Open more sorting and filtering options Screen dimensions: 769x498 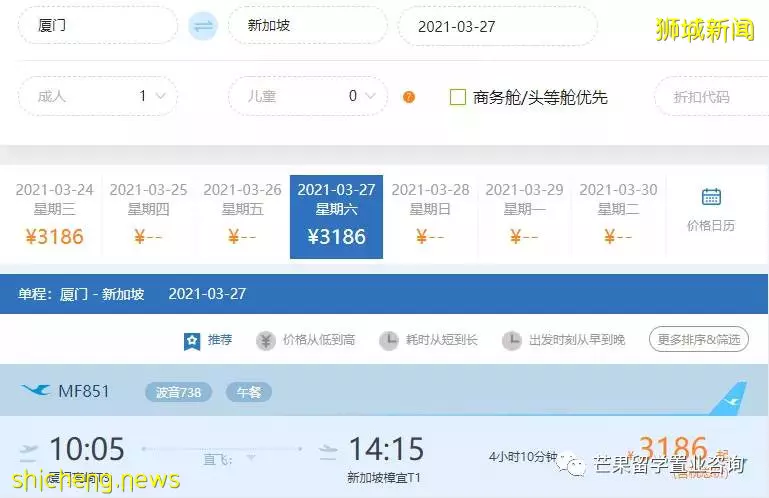tap(699, 339)
